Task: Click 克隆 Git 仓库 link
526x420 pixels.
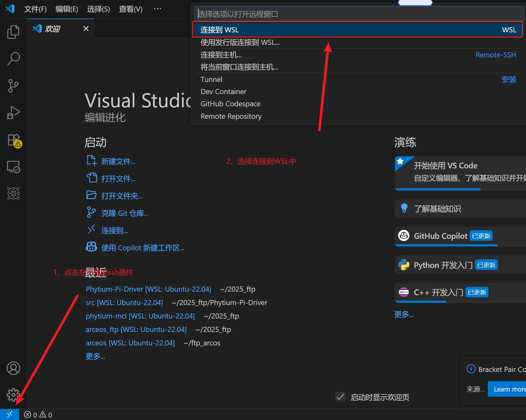Action: pos(125,213)
